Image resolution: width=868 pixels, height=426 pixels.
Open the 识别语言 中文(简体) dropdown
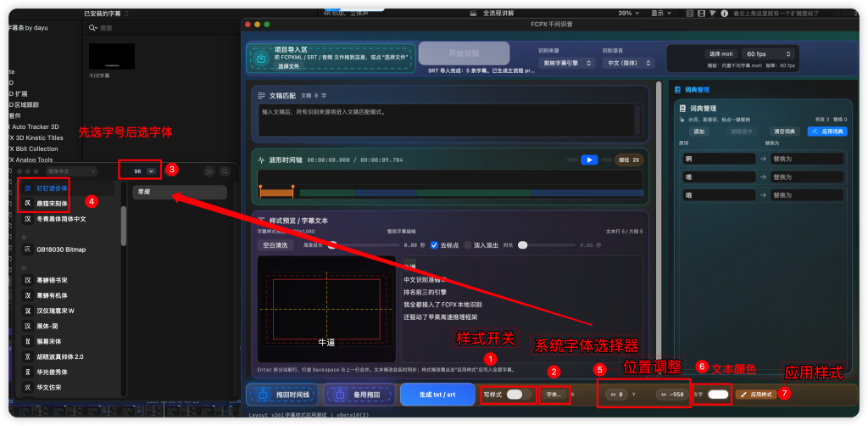628,63
